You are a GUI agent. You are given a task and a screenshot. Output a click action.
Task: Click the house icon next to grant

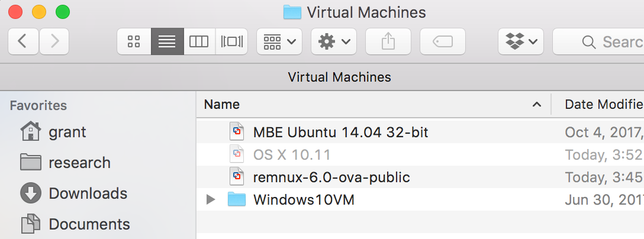click(31, 131)
